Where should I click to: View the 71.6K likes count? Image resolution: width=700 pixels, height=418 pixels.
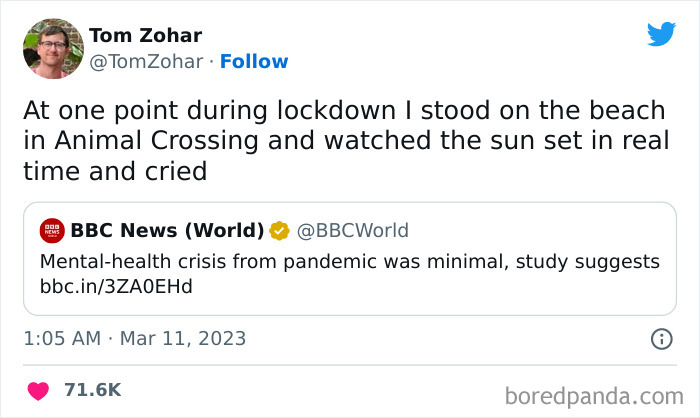[94, 390]
